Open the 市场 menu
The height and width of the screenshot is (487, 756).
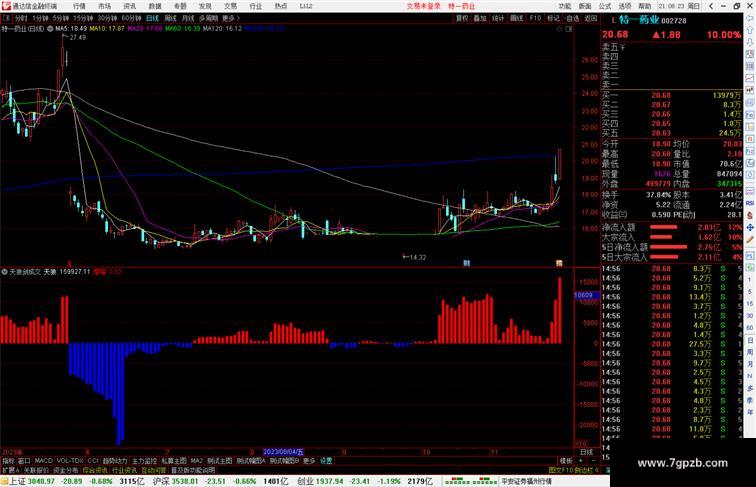coord(104,6)
